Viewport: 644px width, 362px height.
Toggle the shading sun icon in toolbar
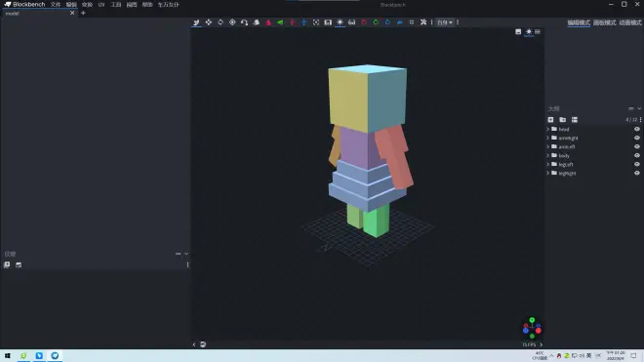click(340, 22)
